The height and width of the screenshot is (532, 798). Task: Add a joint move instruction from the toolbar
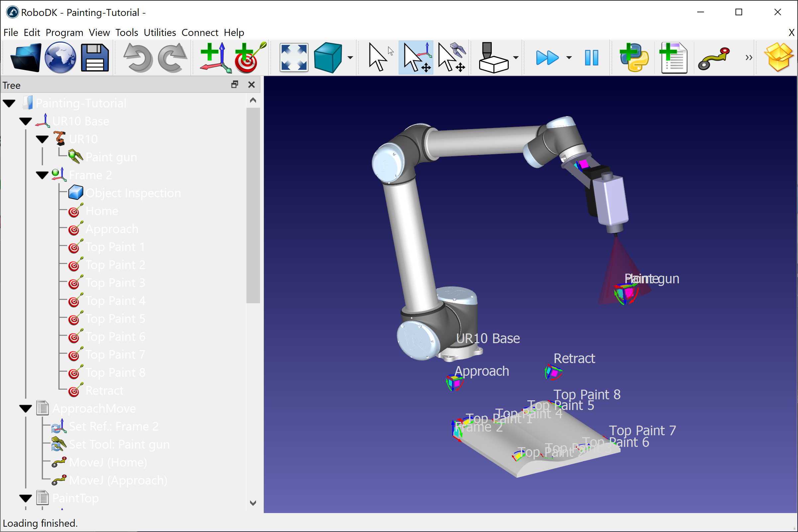[714, 58]
